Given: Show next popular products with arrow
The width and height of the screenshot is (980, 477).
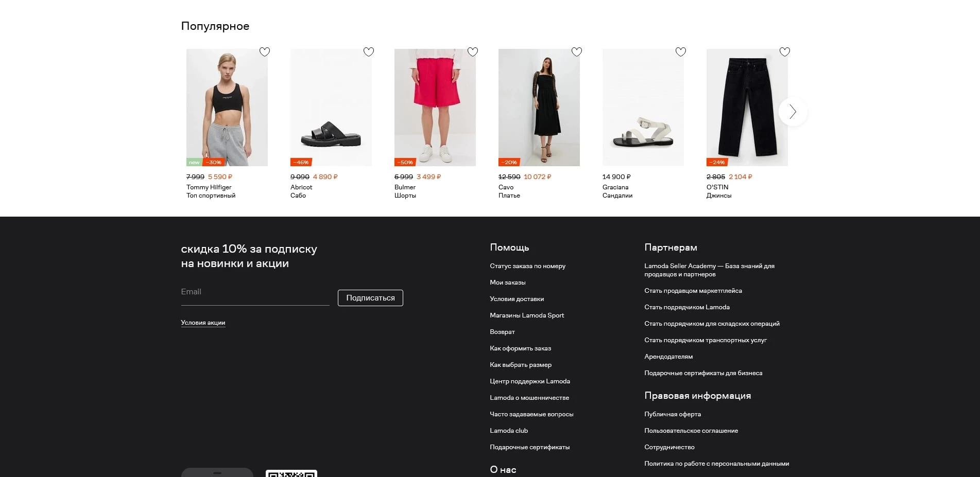Looking at the screenshot, I should (793, 112).
